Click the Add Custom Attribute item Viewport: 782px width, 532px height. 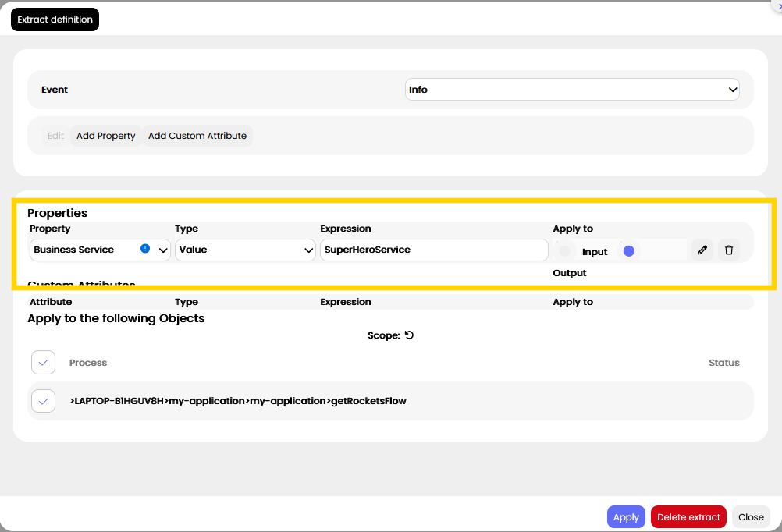[x=197, y=136]
